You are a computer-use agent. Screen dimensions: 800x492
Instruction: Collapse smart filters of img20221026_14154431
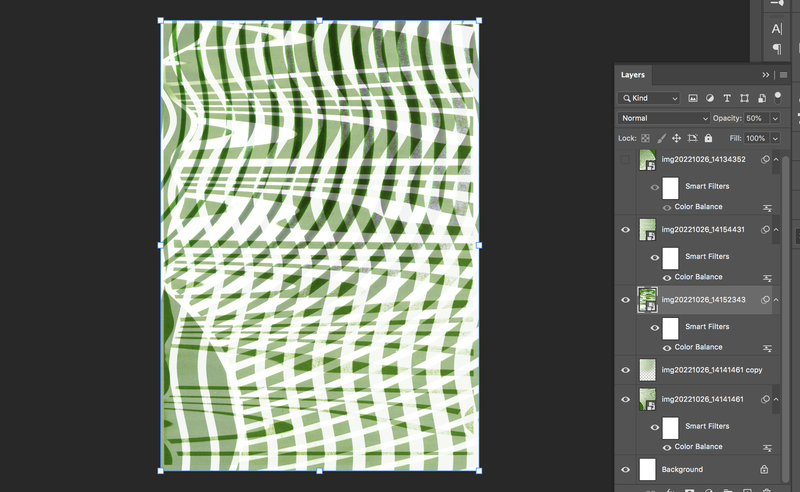[x=776, y=230]
